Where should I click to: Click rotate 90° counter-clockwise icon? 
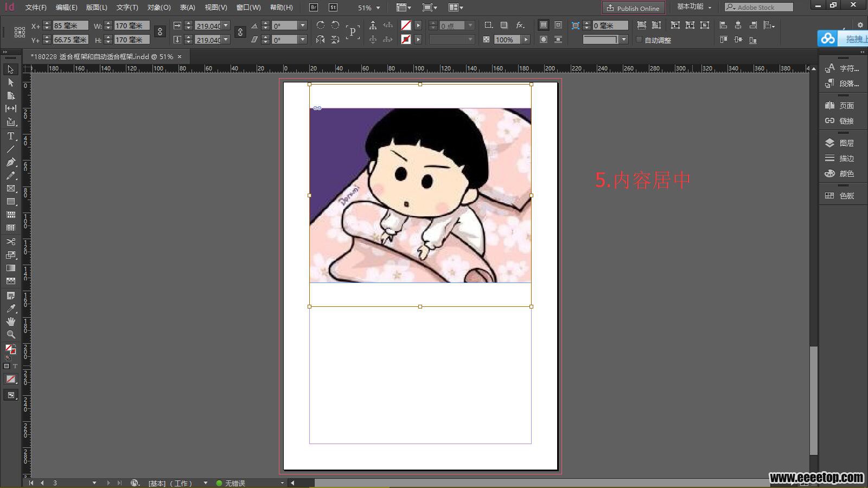pyautogui.click(x=335, y=25)
